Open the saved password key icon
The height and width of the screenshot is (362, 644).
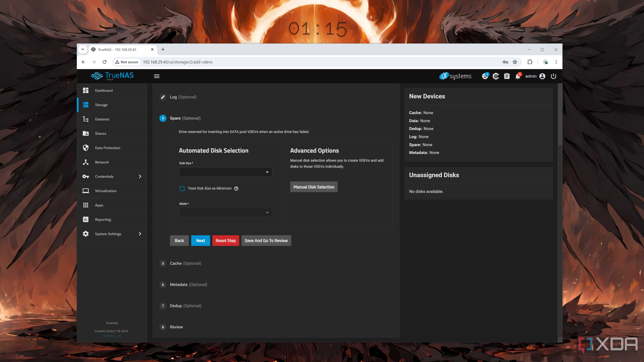click(x=505, y=62)
